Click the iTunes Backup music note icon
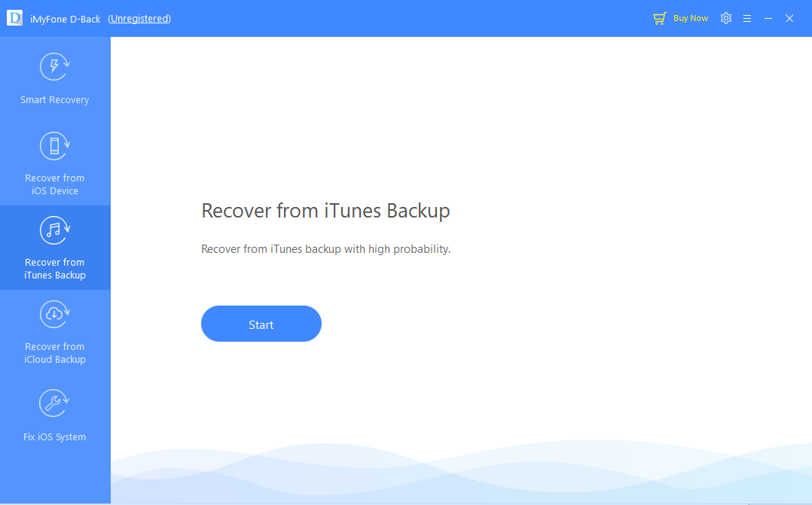The image size is (812, 505). 54,230
